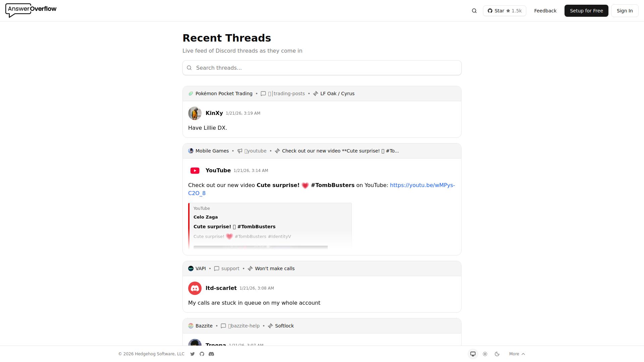Image resolution: width=644 pixels, height=362 pixels.
Task: Open the Discord icon in footer
Action: (211, 354)
